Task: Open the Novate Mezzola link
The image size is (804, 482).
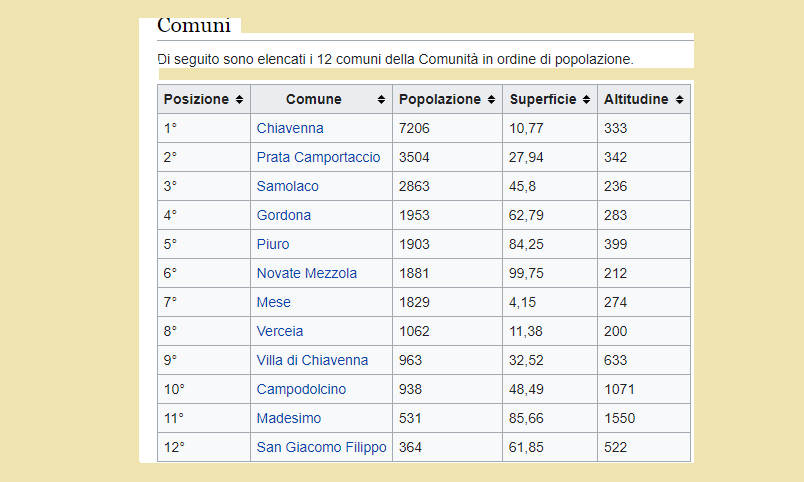Action: [x=307, y=273]
